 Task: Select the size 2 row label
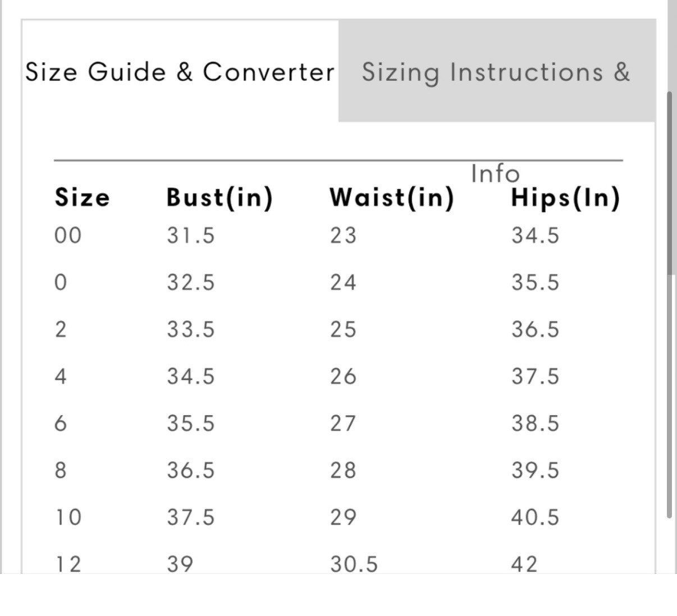coord(61,329)
